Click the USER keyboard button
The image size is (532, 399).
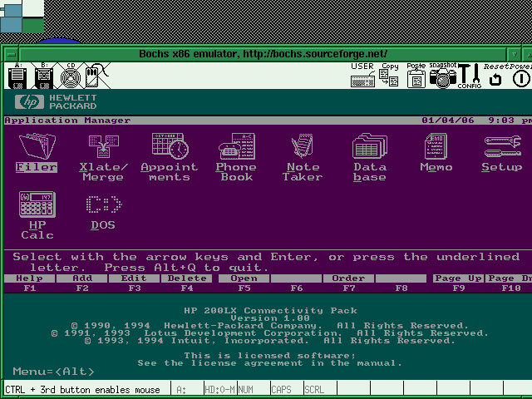point(362,76)
